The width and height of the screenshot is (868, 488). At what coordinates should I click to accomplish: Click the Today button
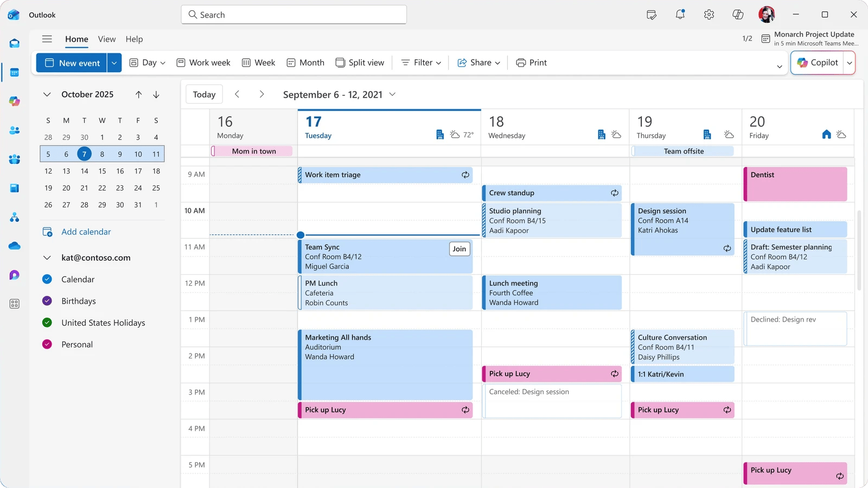[204, 94]
